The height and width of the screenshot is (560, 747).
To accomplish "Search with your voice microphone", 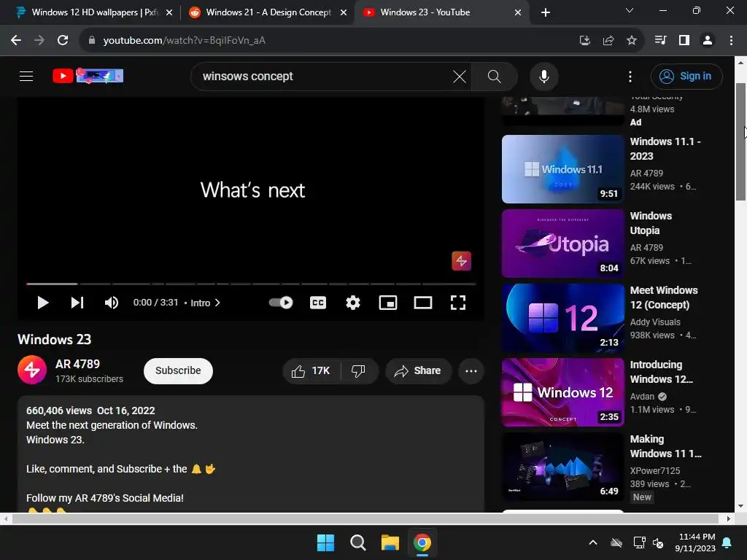I will [543, 76].
